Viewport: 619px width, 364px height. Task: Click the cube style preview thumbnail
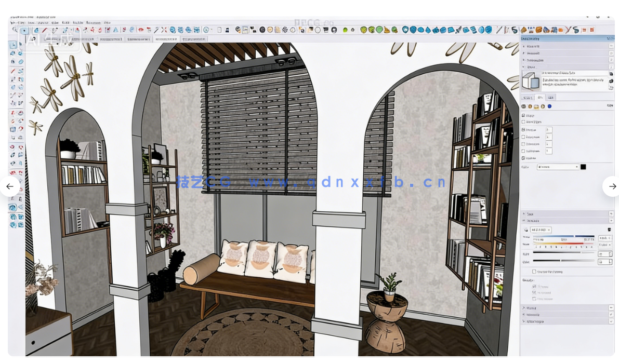tap(531, 82)
